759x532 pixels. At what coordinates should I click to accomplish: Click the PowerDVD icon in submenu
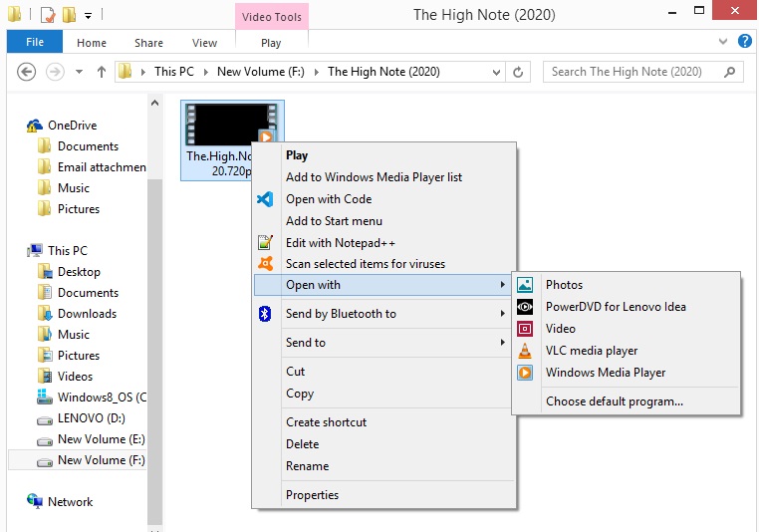coord(525,307)
